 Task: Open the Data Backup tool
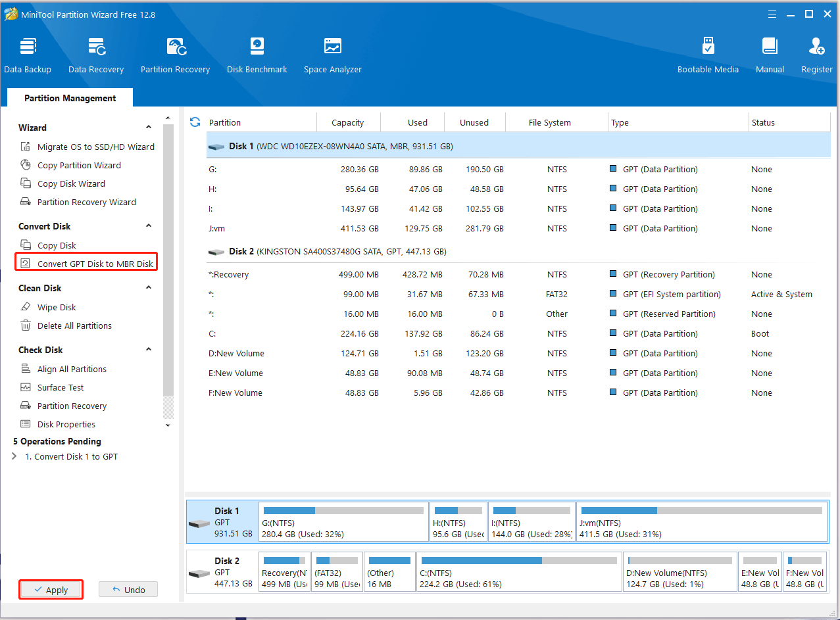pyautogui.click(x=28, y=56)
